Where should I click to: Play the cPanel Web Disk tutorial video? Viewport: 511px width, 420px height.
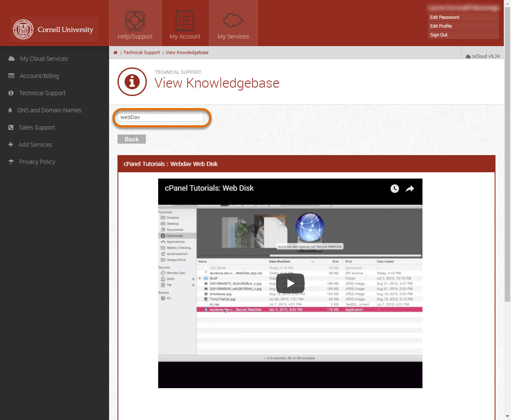pos(289,283)
